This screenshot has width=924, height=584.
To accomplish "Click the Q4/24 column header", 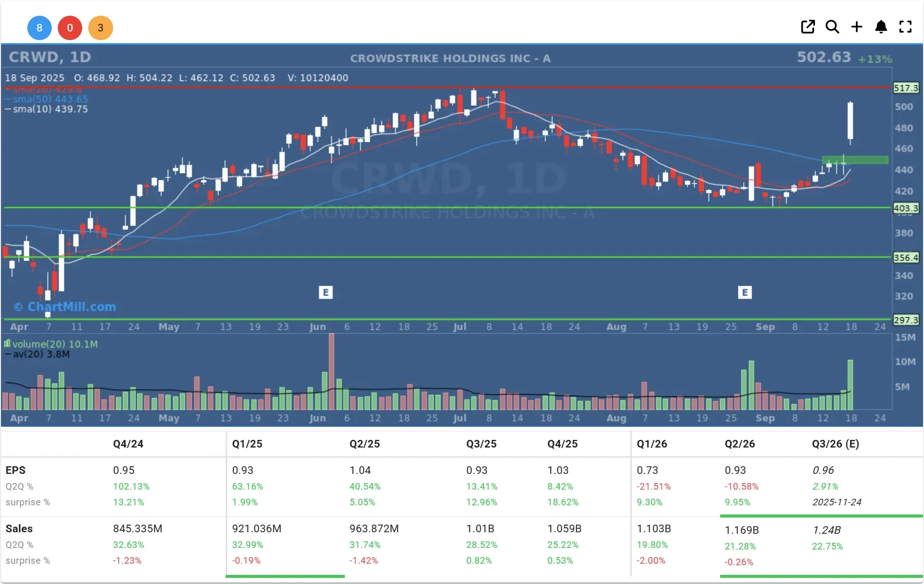I will (x=128, y=444).
